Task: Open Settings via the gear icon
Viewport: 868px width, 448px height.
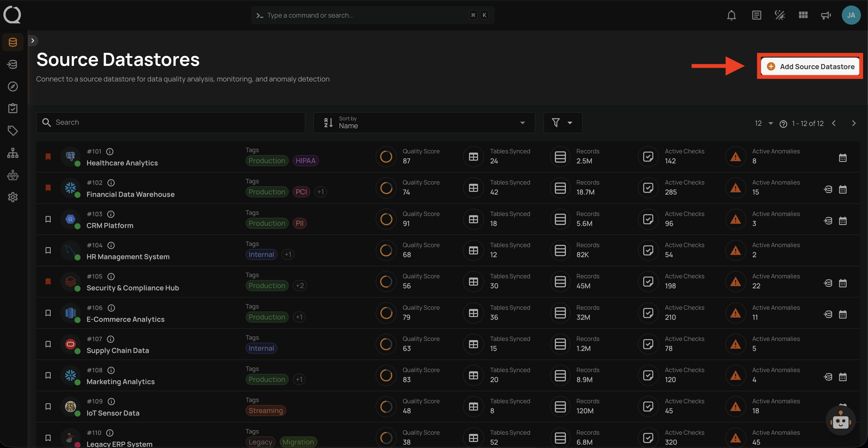Action: click(13, 197)
